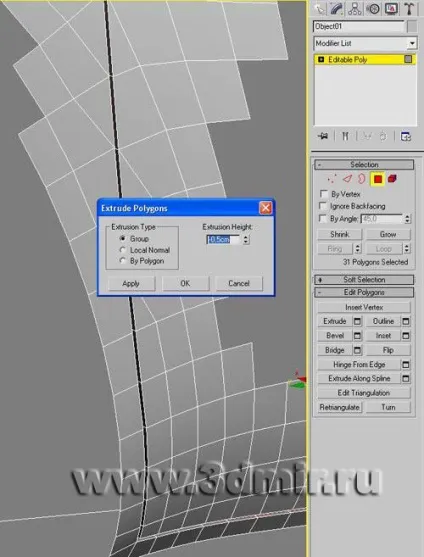The image size is (424, 557).
Task: Expand the Editable Poly plus icon
Action: click(x=321, y=59)
